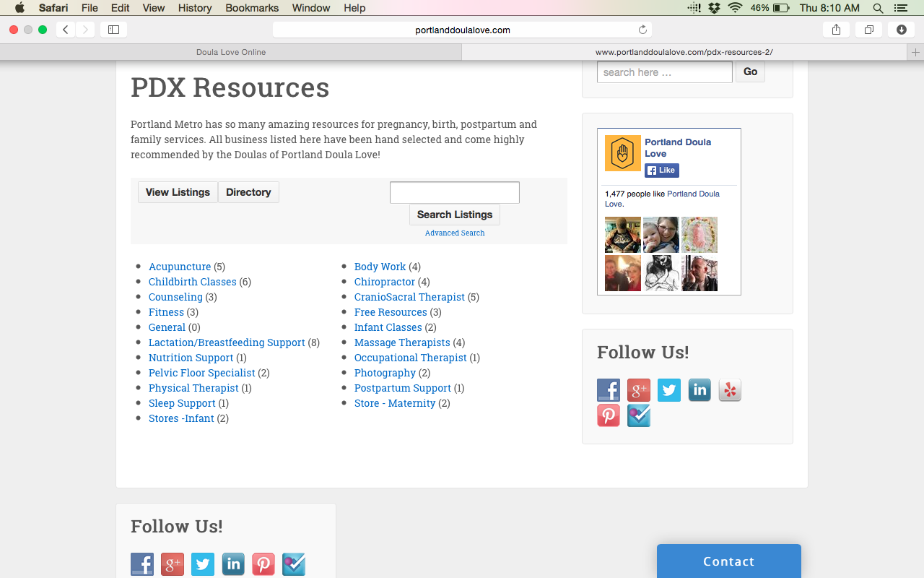Focus the 'search here' input
Image resolution: width=924 pixels, height=578 pixels.
665,72
